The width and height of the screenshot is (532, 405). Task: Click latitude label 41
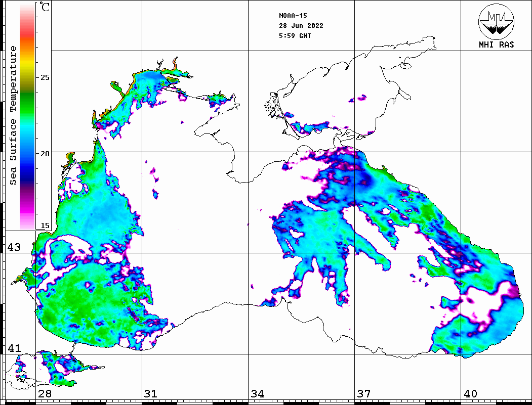14,348
